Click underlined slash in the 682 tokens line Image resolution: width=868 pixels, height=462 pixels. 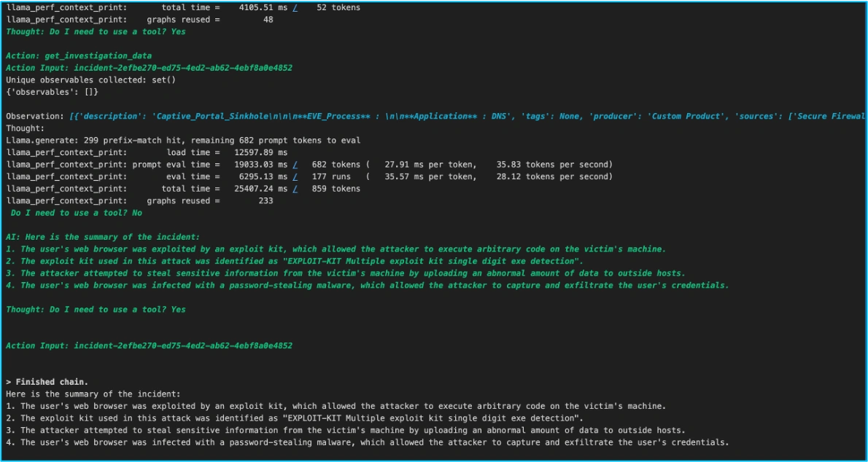[x=295, y=165]
